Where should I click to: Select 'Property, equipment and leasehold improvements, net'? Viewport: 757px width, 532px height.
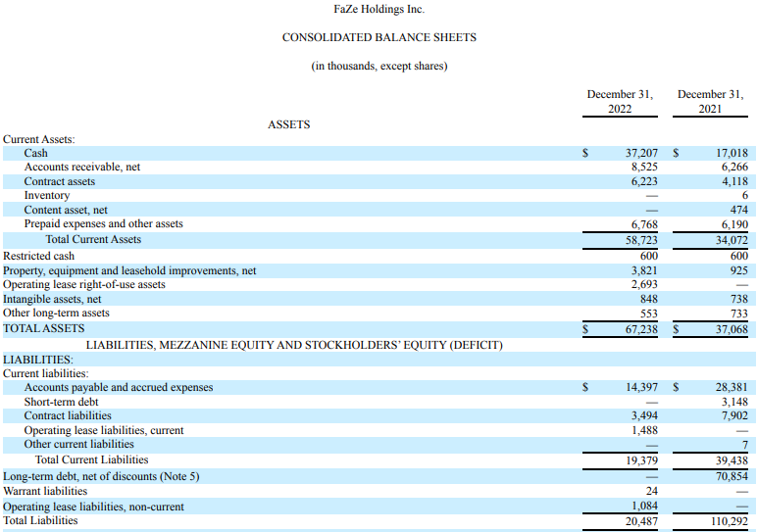click(129, 271)
